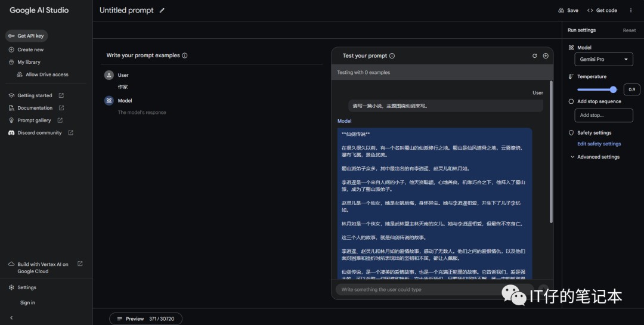The image size is (644, 325).
Task: Open the three-dot more options menu
Action: tap(631, 11)
